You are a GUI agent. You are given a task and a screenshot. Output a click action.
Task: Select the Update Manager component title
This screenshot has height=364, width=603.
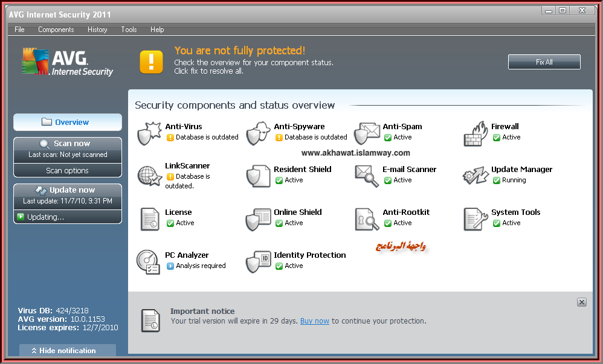pos(521,169)
